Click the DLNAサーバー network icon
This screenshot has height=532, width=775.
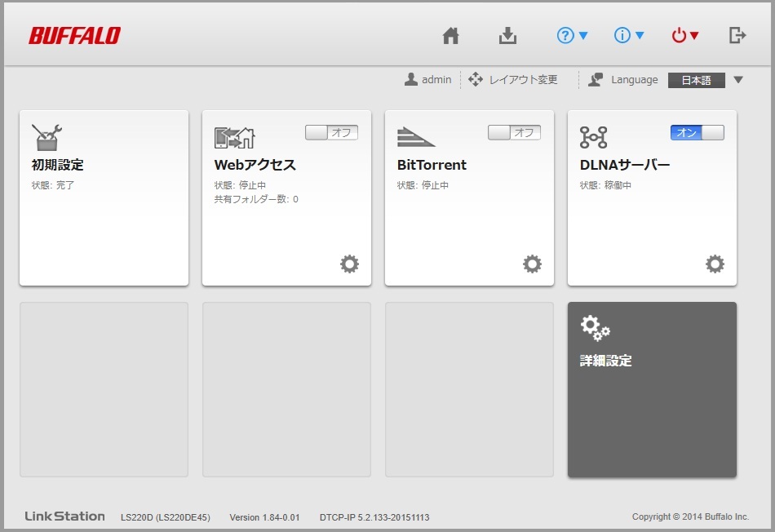(593, 136)
